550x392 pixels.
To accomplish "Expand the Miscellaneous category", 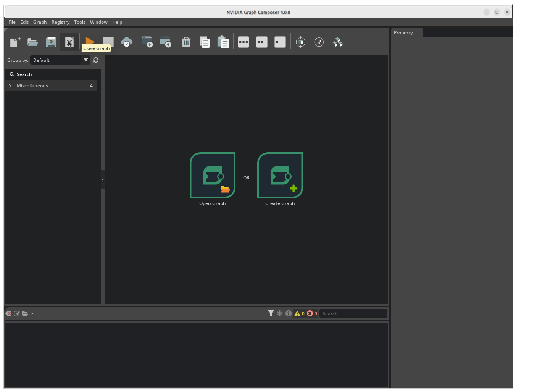I will click(x=10, y=85).
